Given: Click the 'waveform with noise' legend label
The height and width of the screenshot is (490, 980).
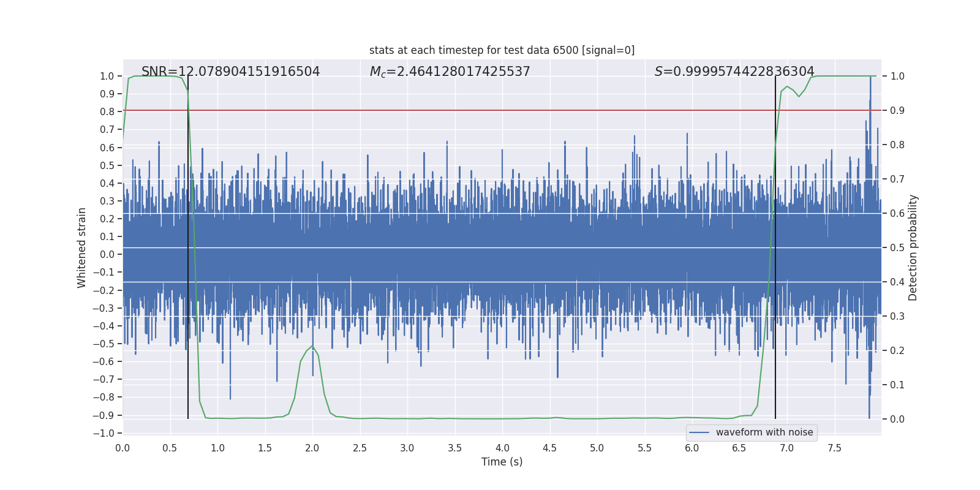Looking at the screenshot, I should coord(764,432).
